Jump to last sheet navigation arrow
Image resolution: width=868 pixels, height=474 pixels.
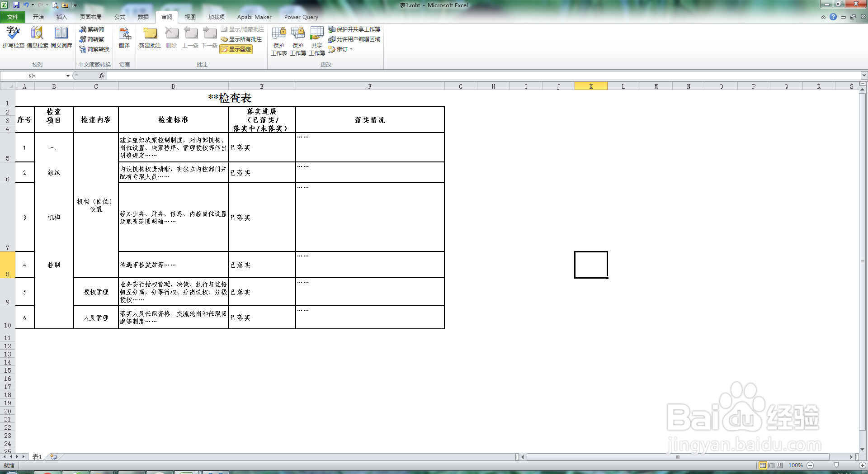24,457
